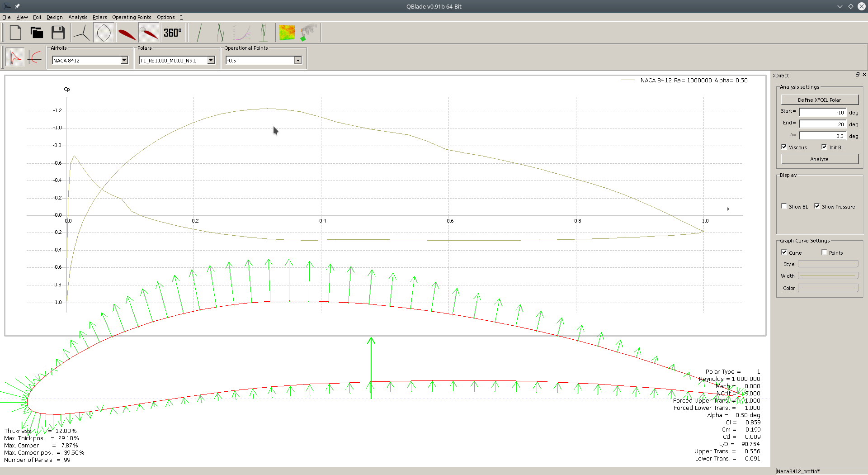Switch to the VAWT rotor outline mode
Screen dimensions: 868x475
[x=104, y=33]
